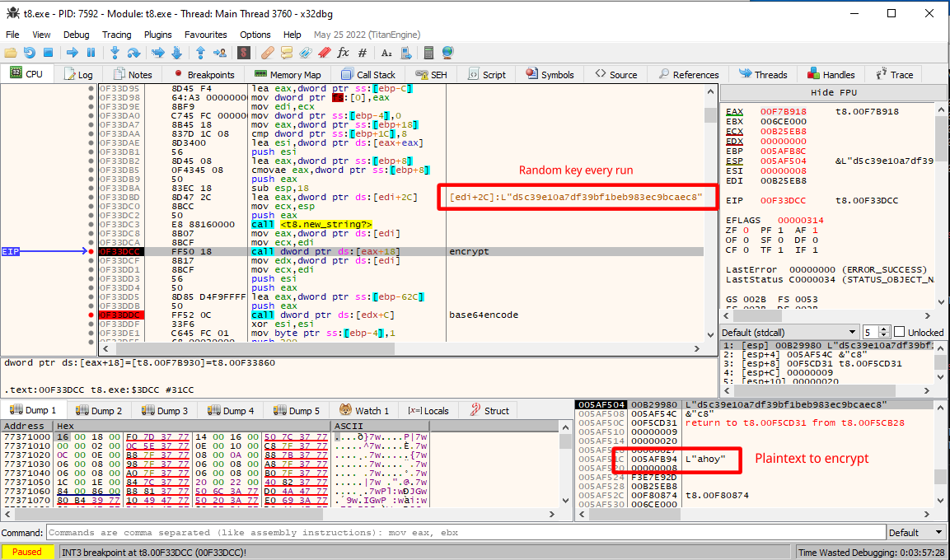Click registers panel scroll-down arrow
The height and width of the screenshot is (560, 950).
tap(941, 301)
